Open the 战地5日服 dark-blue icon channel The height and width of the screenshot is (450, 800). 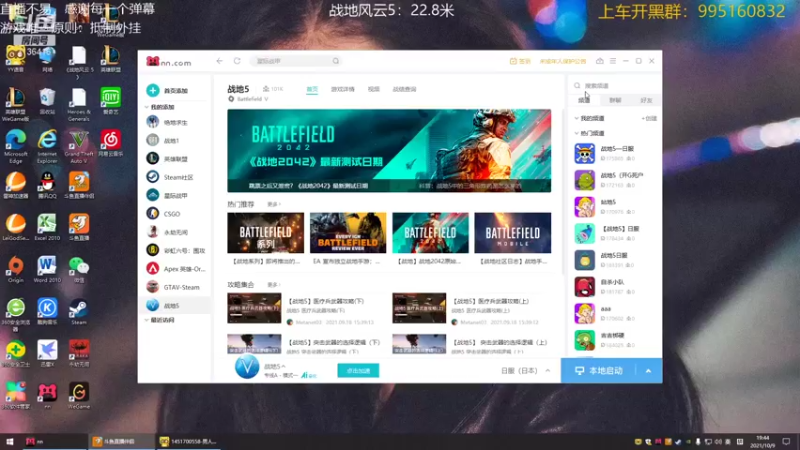tap(615, 260)
